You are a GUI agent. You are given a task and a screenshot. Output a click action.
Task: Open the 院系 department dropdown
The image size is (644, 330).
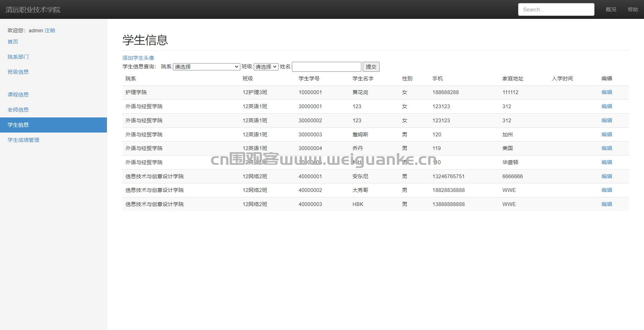206,67
